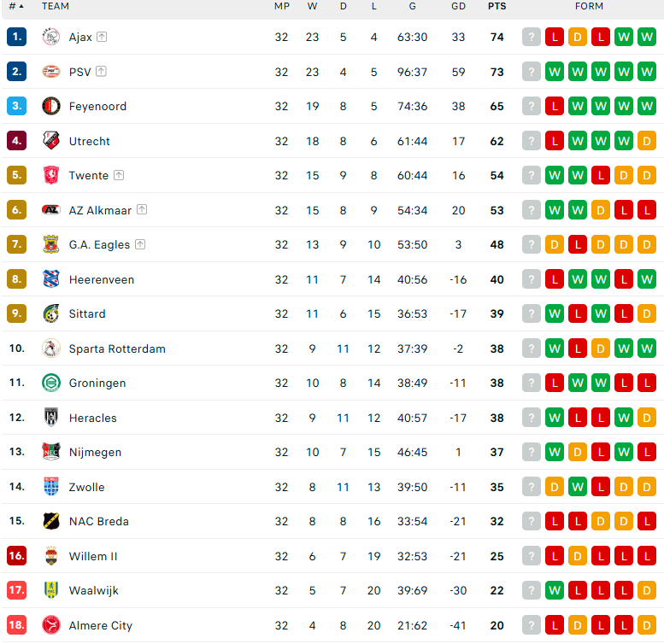Open the Heerenveen team name link
This screenshot has width=664, height=644.
(102, 279)
